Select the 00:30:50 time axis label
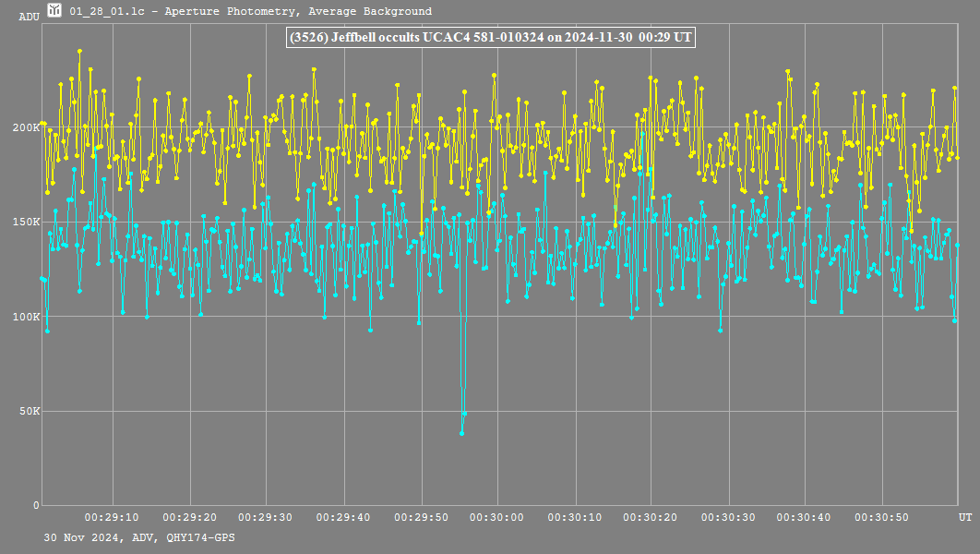Screen dimensions: 980x554 click(x=882, y=518)
